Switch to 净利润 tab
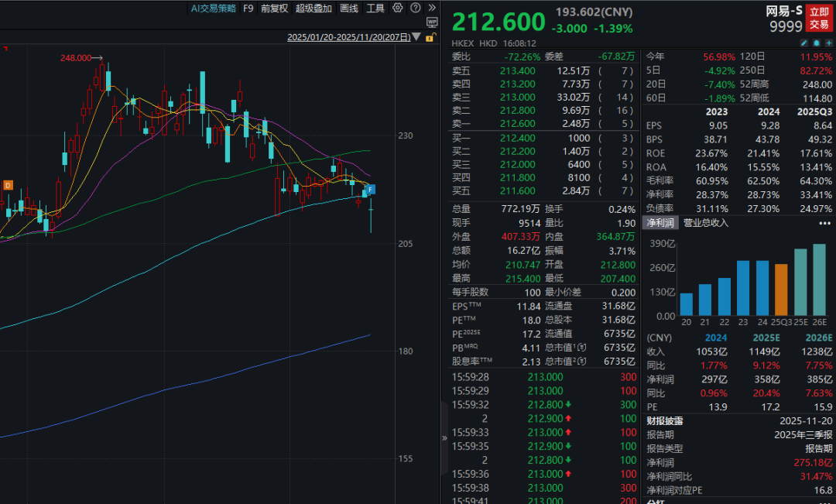The height and width of the screenshot is (504, 836). (660, 223)
